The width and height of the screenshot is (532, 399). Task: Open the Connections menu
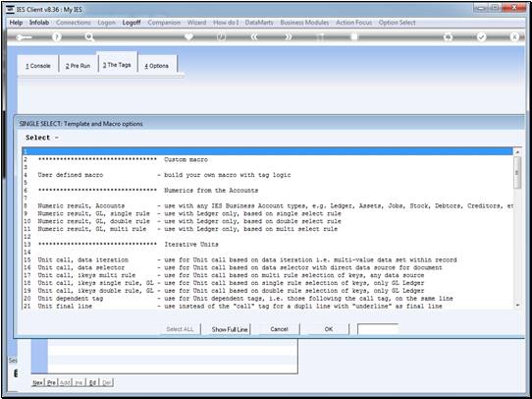click(x=74, y=23)
